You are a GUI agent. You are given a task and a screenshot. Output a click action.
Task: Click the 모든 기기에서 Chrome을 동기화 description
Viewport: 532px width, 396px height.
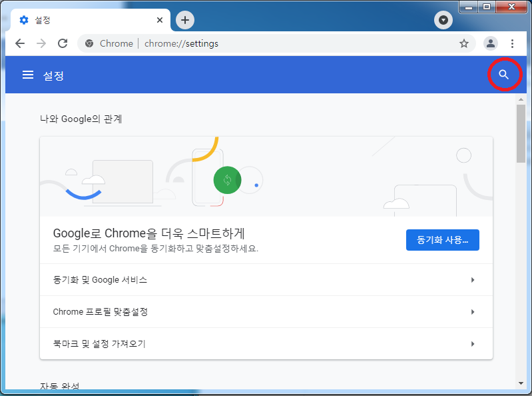(155, 249)
